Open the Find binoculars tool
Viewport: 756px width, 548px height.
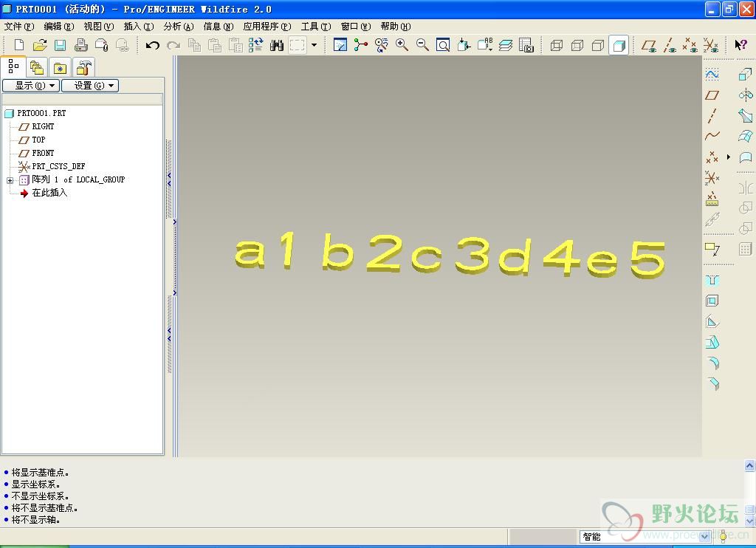(277, 45)
